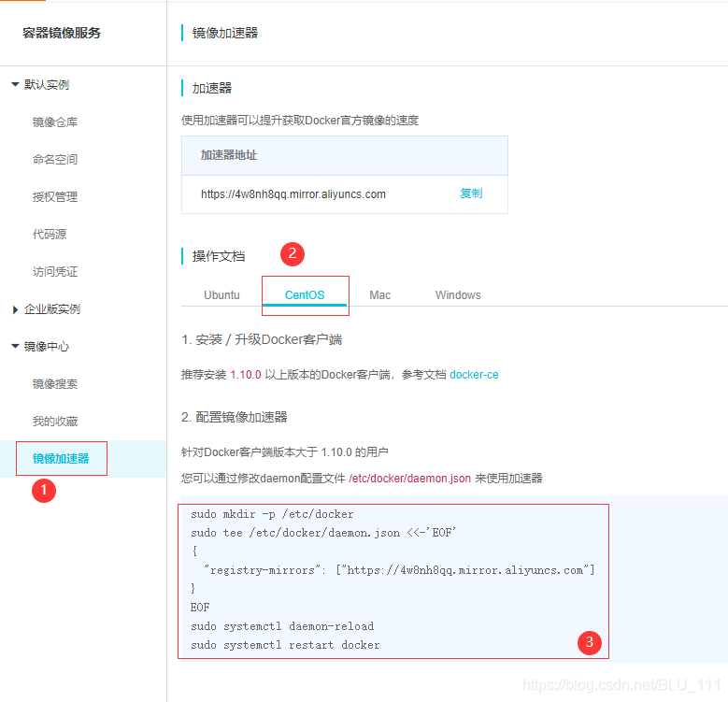Switch to the CentOS tab
Image resolution: width=728 pixels, height=702 pixels.
point(305,295)
